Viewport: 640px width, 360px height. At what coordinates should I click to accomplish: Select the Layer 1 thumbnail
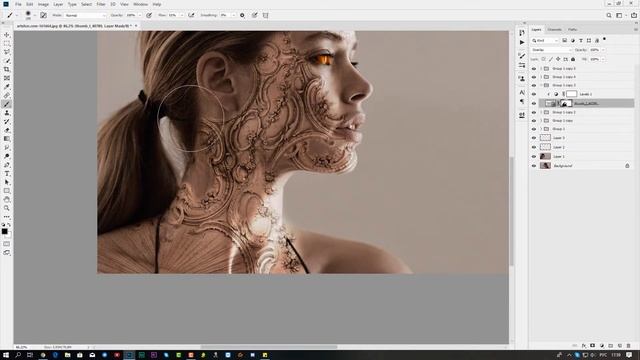click(545, 156)
